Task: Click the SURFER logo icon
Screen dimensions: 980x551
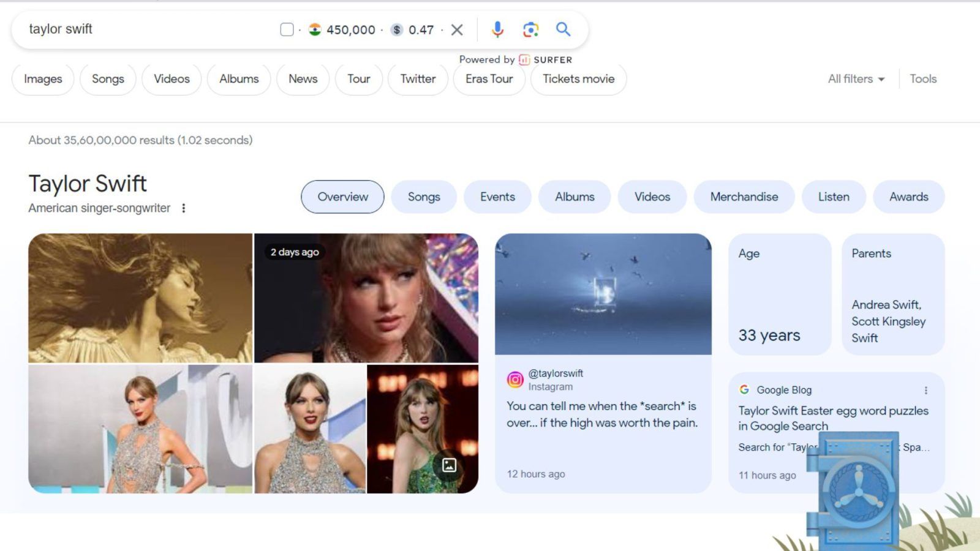Action: [525, 59]
